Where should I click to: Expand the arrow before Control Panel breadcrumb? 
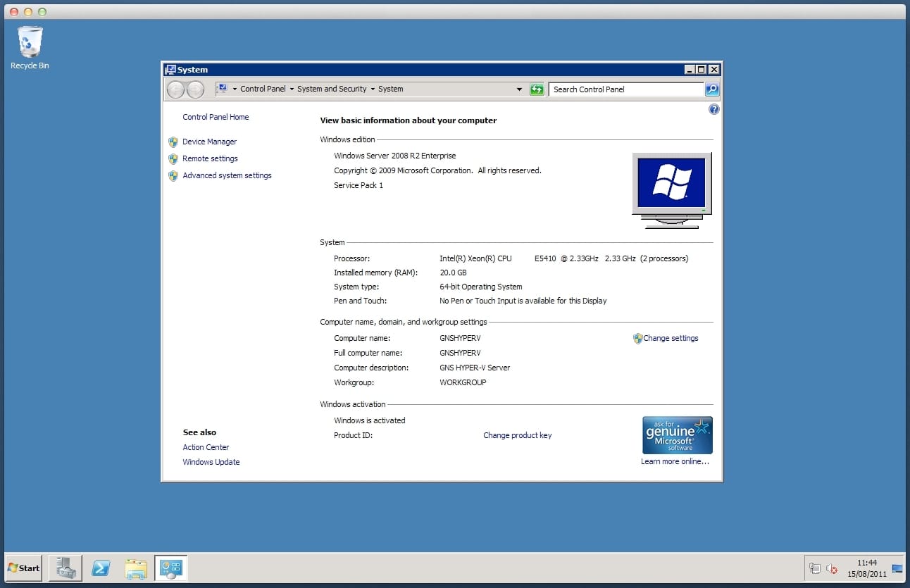point(235,89)
